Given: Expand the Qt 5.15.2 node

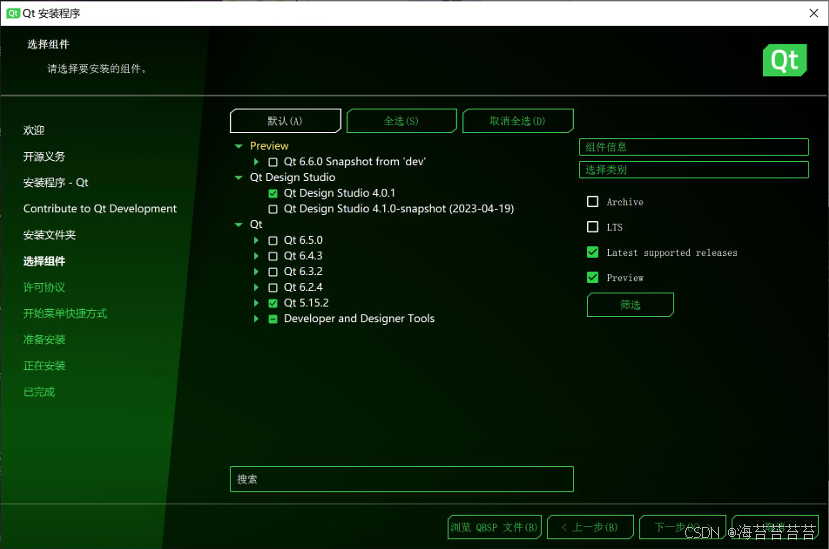Looking at the screenshot, I should click(x=256, y=303).
